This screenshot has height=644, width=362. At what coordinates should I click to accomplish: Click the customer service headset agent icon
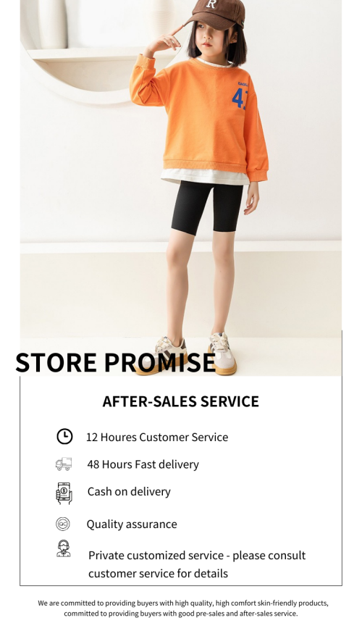[x=63, y=548]
